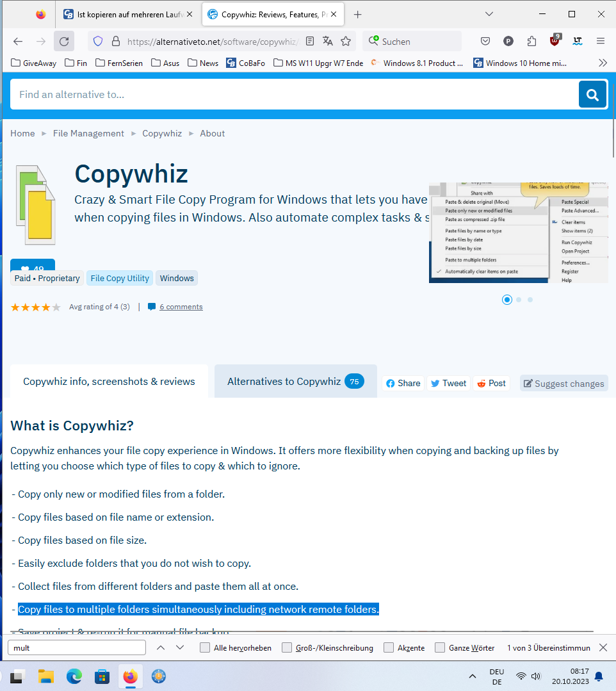
Task: Click the 'mult' find-in-page input
Action: [77, 648]
